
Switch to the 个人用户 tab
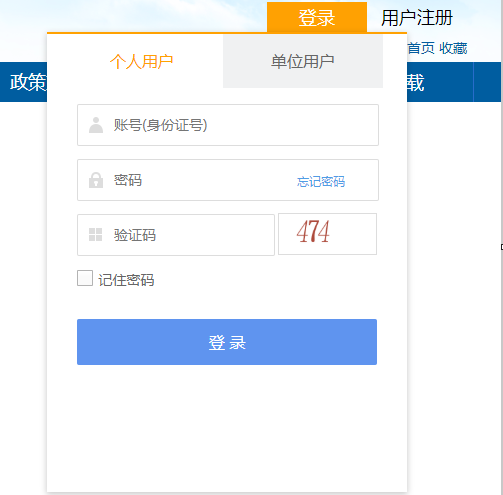142,62
